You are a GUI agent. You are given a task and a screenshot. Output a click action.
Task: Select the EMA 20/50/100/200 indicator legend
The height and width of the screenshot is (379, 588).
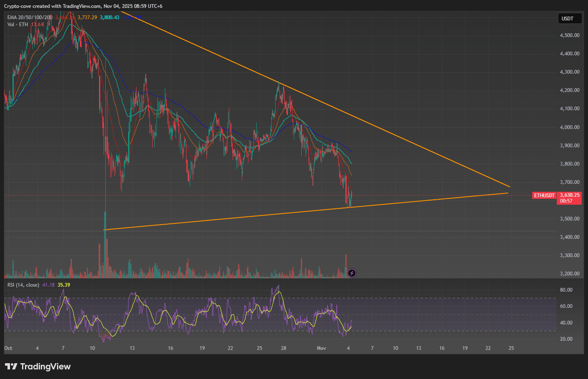coord(30,17)
